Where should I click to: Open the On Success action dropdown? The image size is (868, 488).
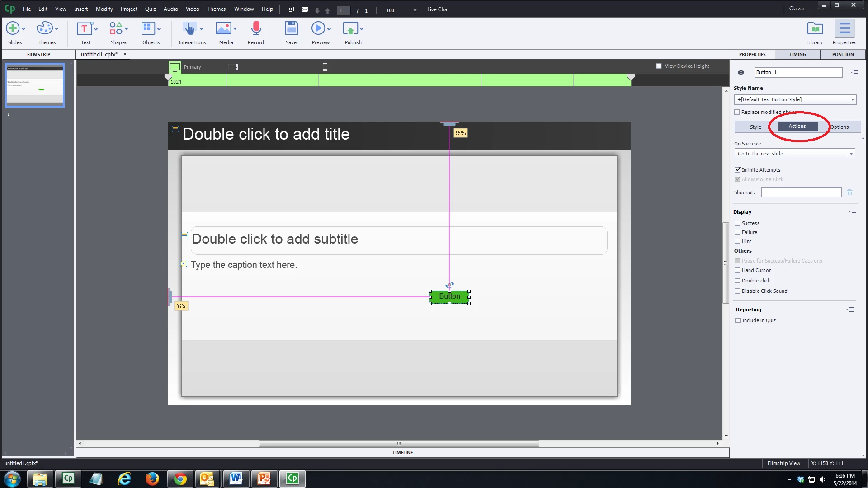pos(794,154)
